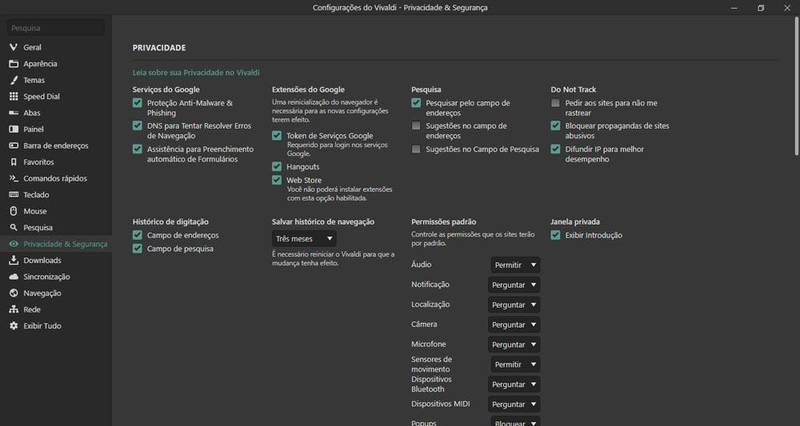Viewport: 800px width, 426px height.
Task: Check Pedir aos sites para não me rastrear
Action: pos(555,103)
